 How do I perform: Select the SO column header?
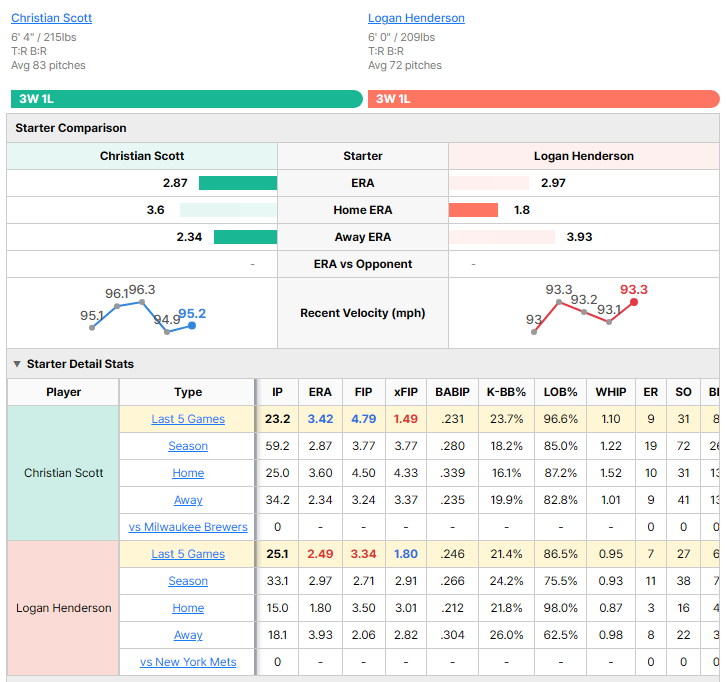point(683,392)
